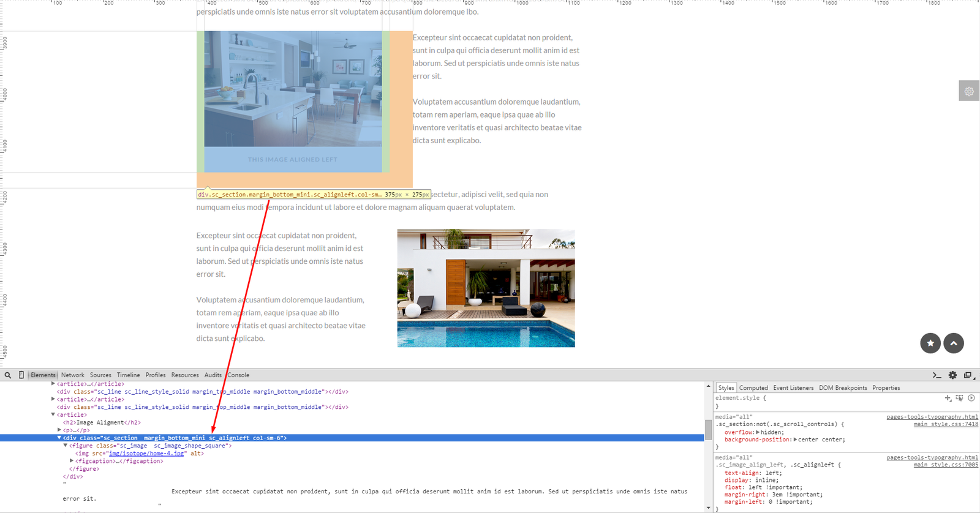
Task: Collapse the selected sc_section div node
Action: (59, 438)
